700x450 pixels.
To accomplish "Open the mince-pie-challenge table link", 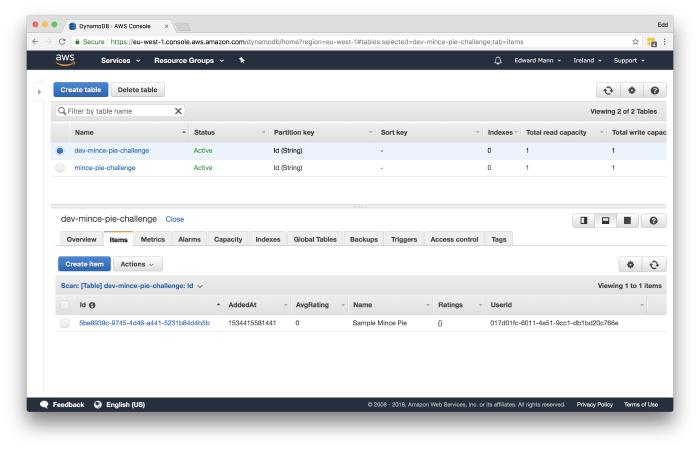I will [105, 168].
